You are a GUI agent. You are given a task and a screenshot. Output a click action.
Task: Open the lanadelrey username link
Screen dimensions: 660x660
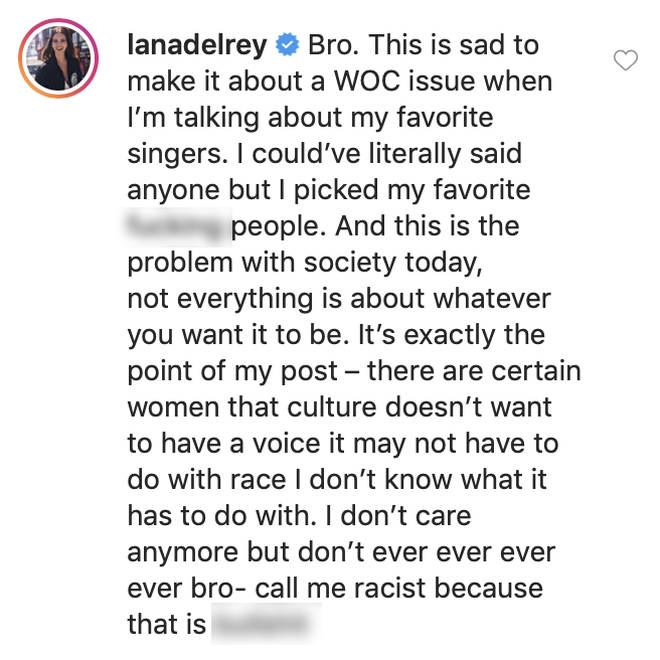point(197,45)
